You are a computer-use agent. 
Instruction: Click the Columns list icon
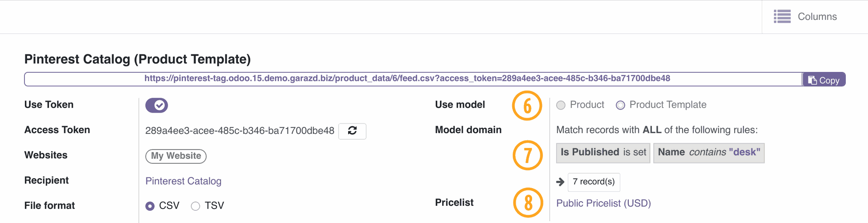pyautogui.click(x=782, y=17)
